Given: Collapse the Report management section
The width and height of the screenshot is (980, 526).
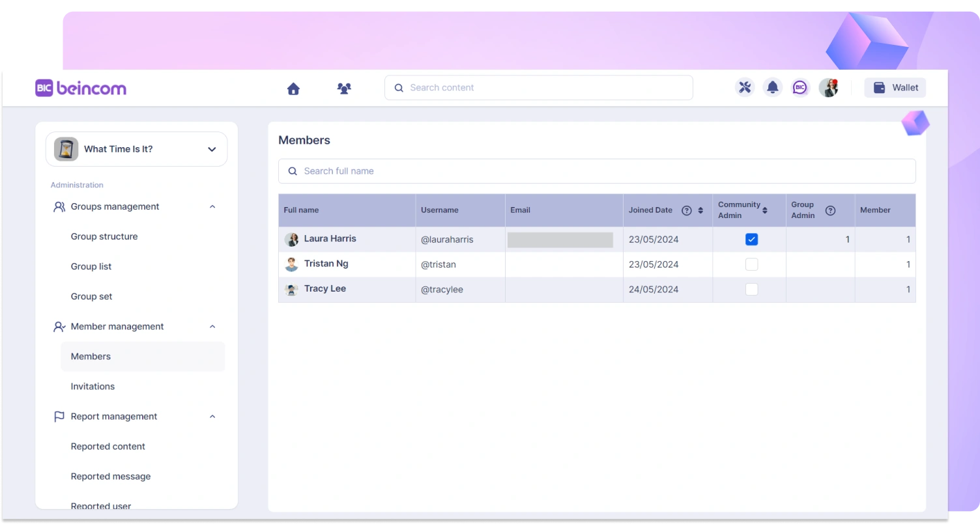Looking at the screenshot, I should pos(212,417).
